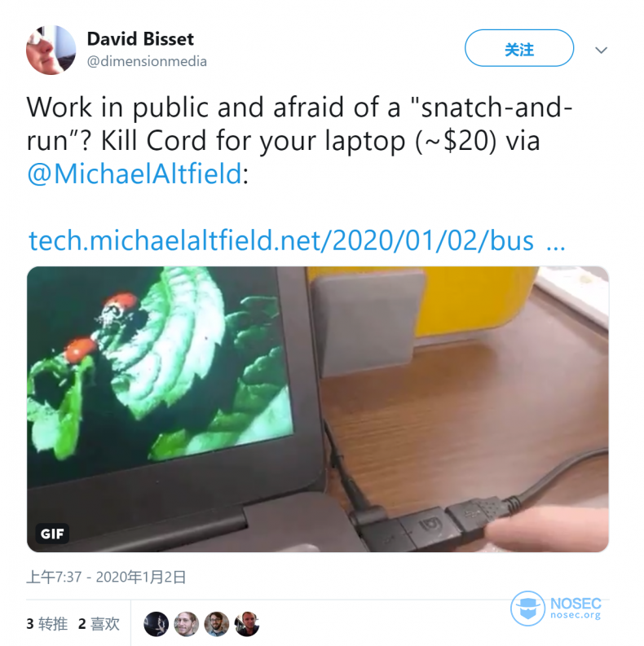Expand the tweet options chevron
The height and width of the screenshot is (646, 644).
601,51
